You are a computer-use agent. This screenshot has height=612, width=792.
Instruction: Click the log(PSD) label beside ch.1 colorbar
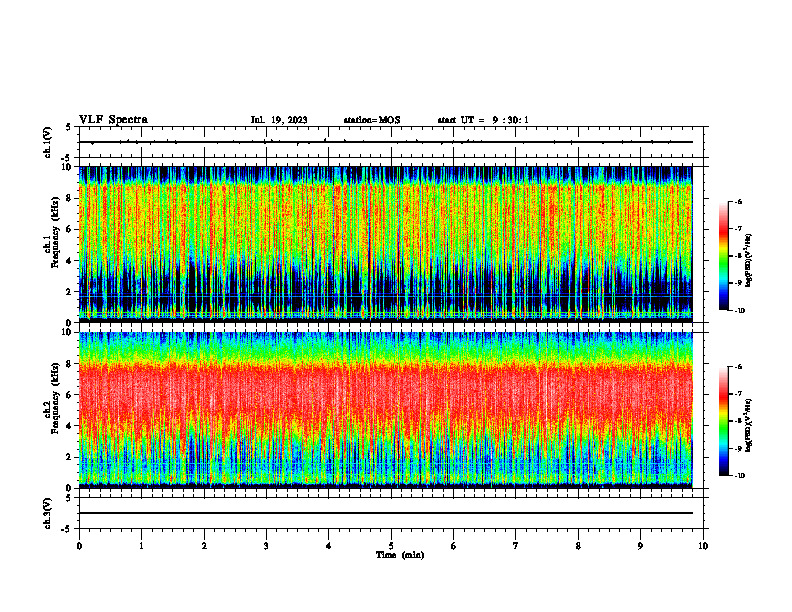[x=749, y=261]
